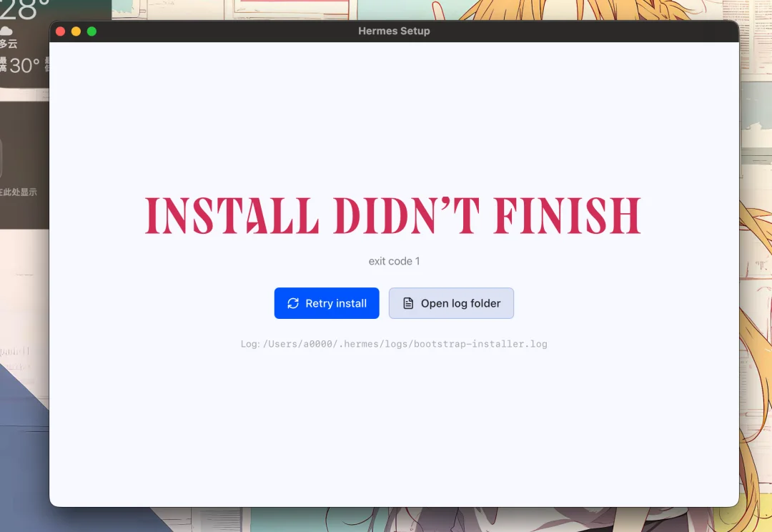Click the Retry install button
This screenshot has width=772, height=532.
click(x=327, y=303)
